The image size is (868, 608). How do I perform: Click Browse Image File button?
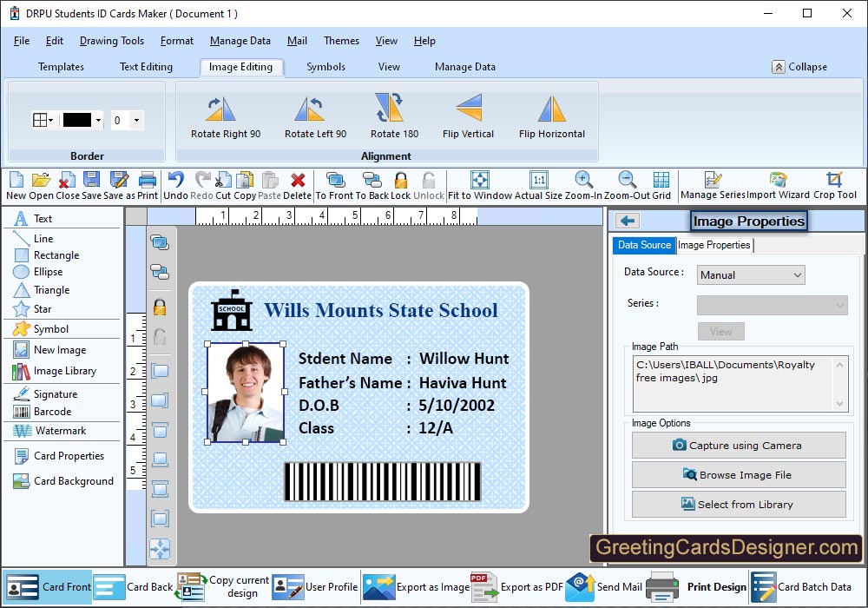tap(739, 475)
